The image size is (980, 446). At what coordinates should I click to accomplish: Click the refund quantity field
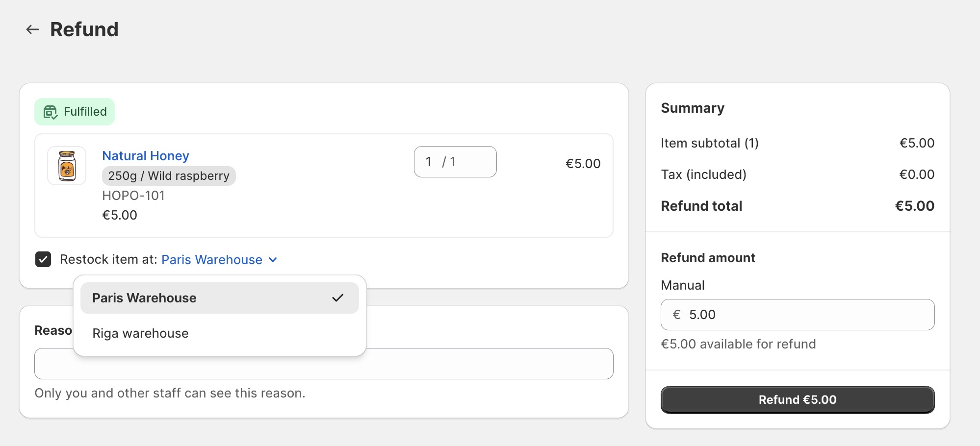(x=455, y=162)
